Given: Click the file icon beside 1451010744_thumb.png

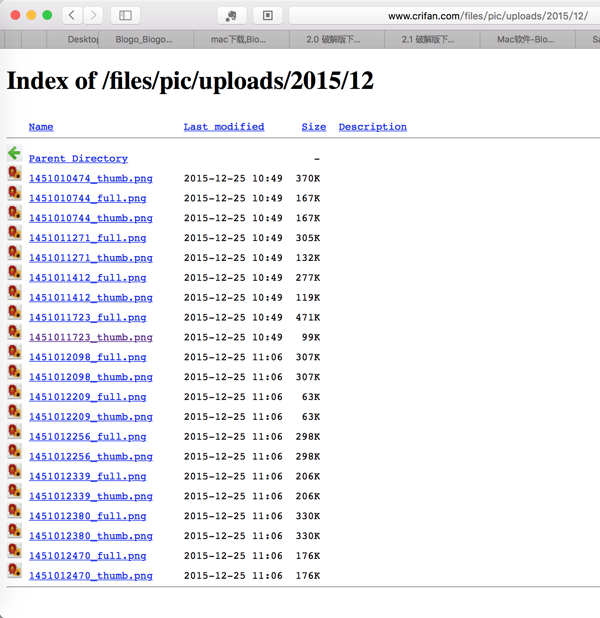Looking at the screenshot, I should [x=15, y=213].
